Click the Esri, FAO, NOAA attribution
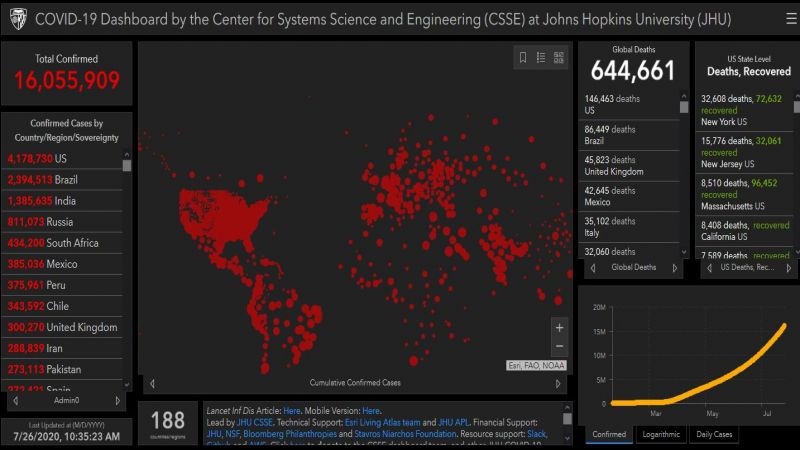Viewport: 800px width, 450px height. pyautogui.click(x=536, y=365)
